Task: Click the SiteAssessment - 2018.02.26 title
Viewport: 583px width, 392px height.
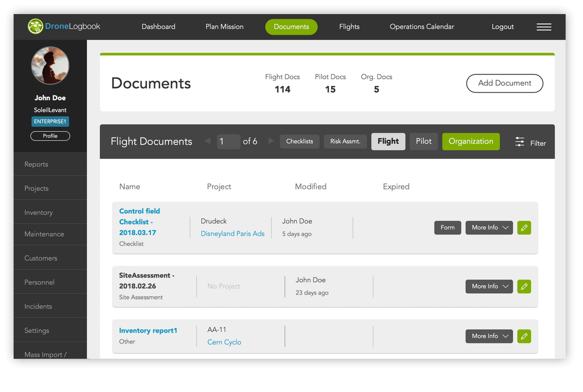Action: coord(147,280)
